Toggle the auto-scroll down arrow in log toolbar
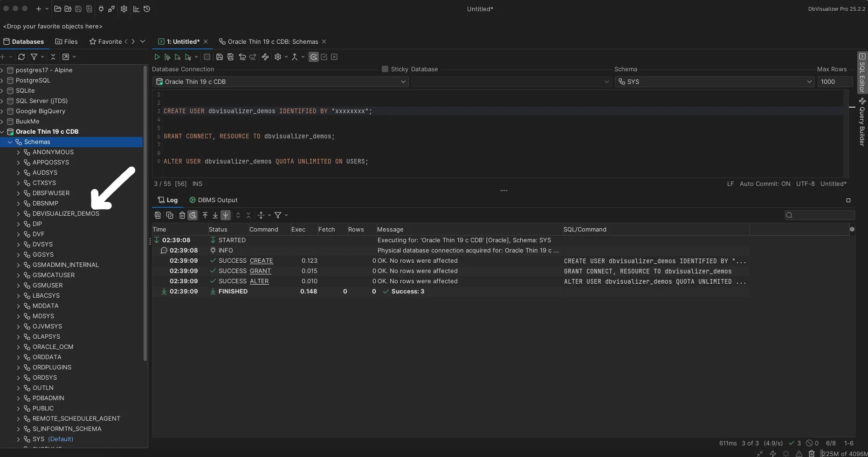This screenshot has height=457, width=868. [x=226, y=215]
